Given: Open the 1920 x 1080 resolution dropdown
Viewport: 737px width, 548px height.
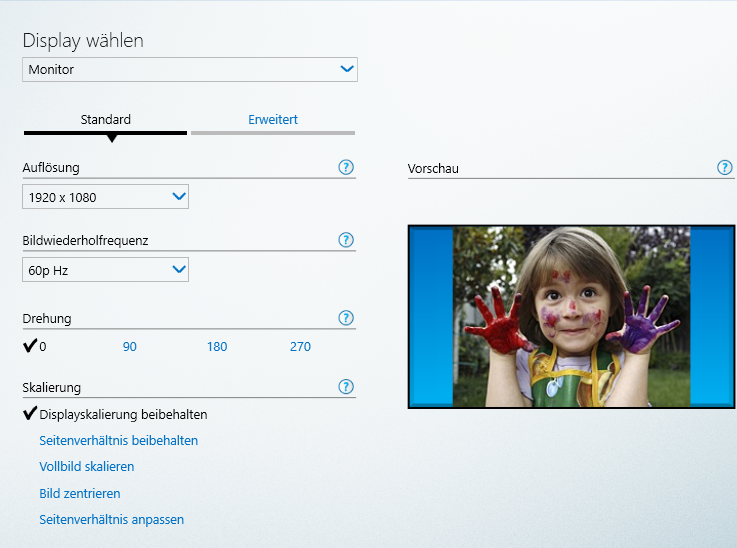Looking at the screenshot, I should pos(105,197).
